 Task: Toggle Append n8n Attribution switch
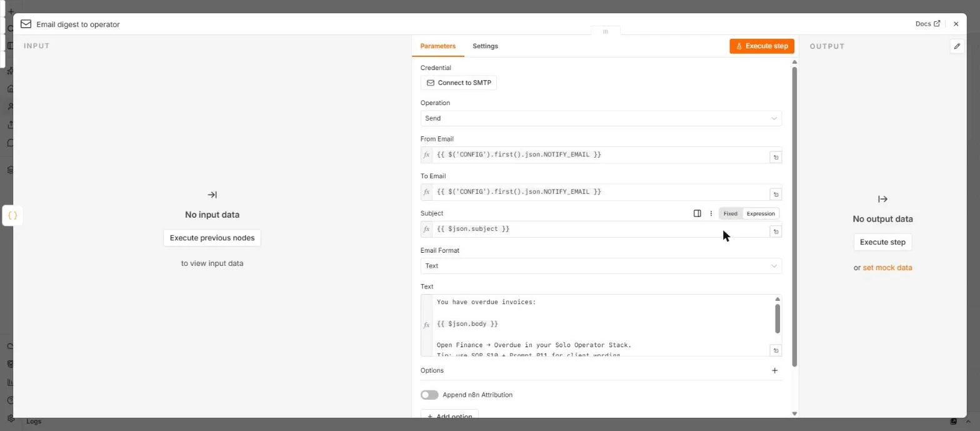[x=429, y=395]
